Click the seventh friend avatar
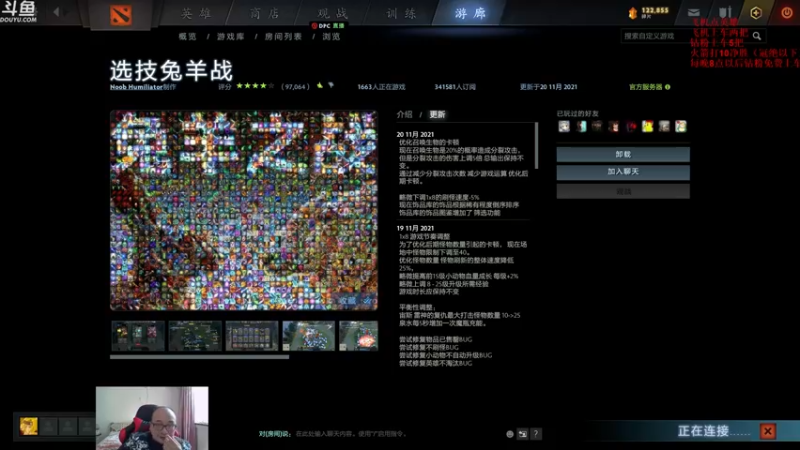The height and width of the screenshot is (450, 800). point(664,126)
